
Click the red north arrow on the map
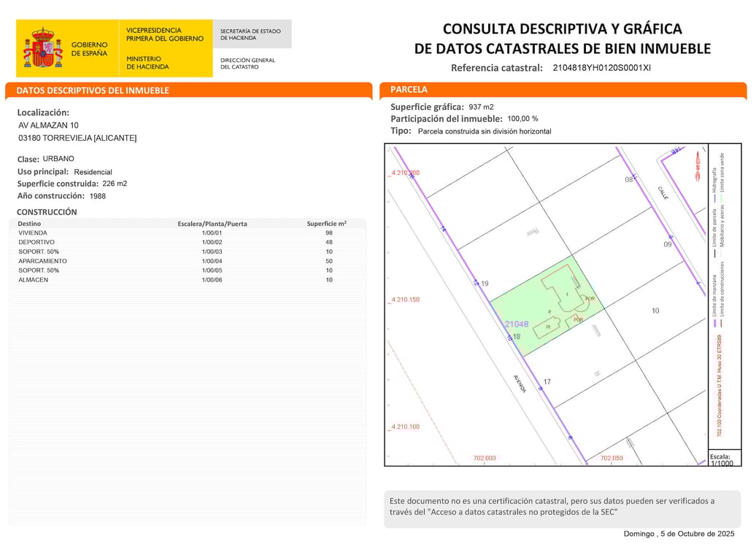(x=697, y=166)
